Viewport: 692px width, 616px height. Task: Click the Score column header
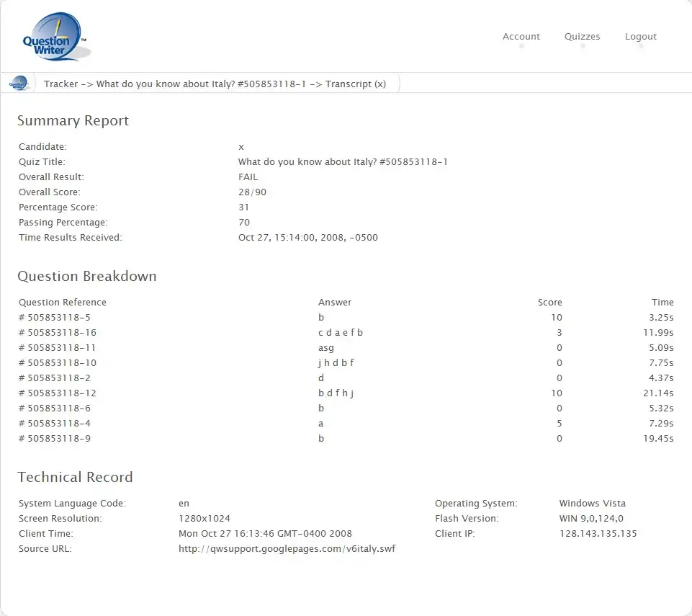click(x=549, y=303)
